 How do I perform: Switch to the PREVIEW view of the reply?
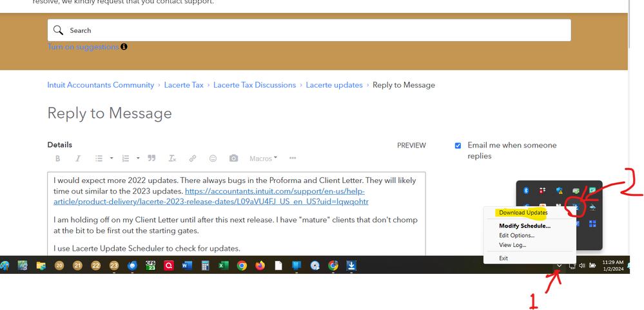point(411,146)
